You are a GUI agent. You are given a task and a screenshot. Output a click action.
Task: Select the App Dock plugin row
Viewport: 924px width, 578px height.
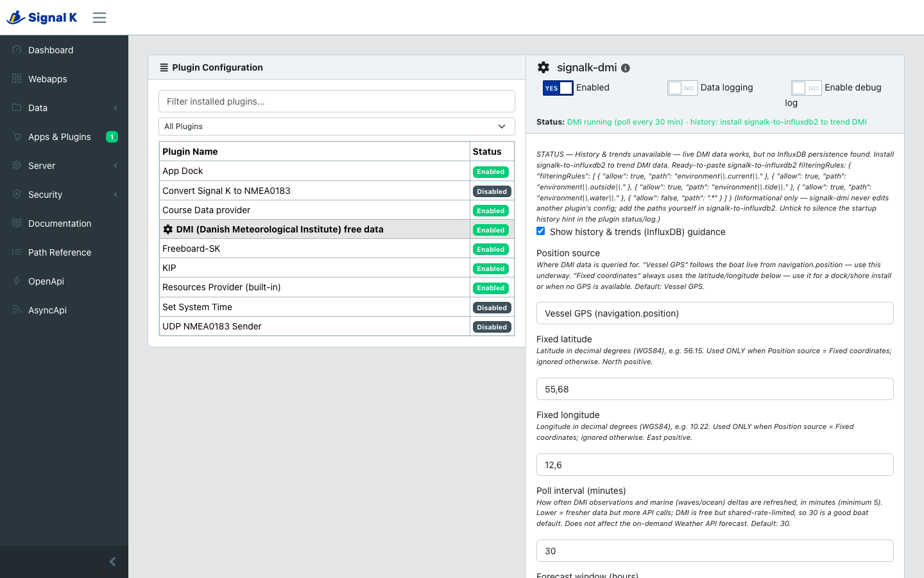click(x=337, y=171)
